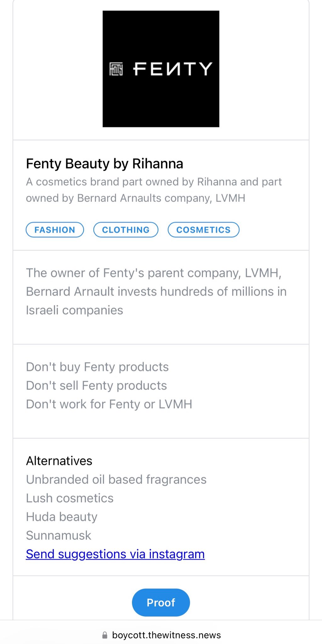Viewport: 322px width, 644px height.
Task: Click the lock icon in the address bar
Action: (x=105, y=635)
